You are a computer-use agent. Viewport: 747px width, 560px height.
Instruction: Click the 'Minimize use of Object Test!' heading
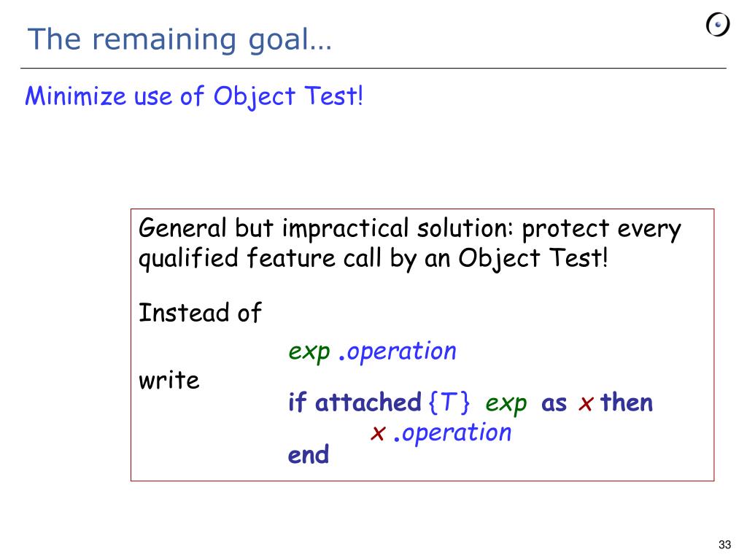click(194, 96)
